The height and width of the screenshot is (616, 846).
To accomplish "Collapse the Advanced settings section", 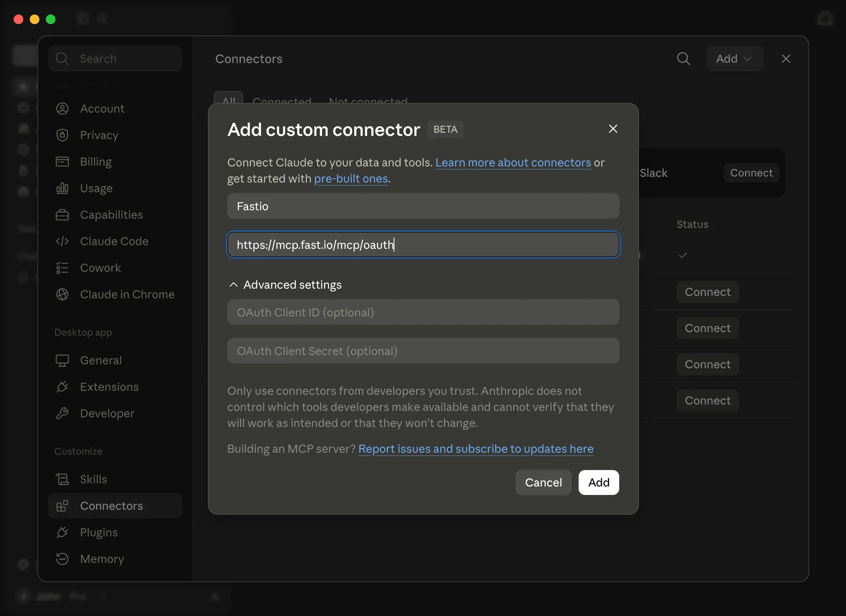I will (285, 285).
